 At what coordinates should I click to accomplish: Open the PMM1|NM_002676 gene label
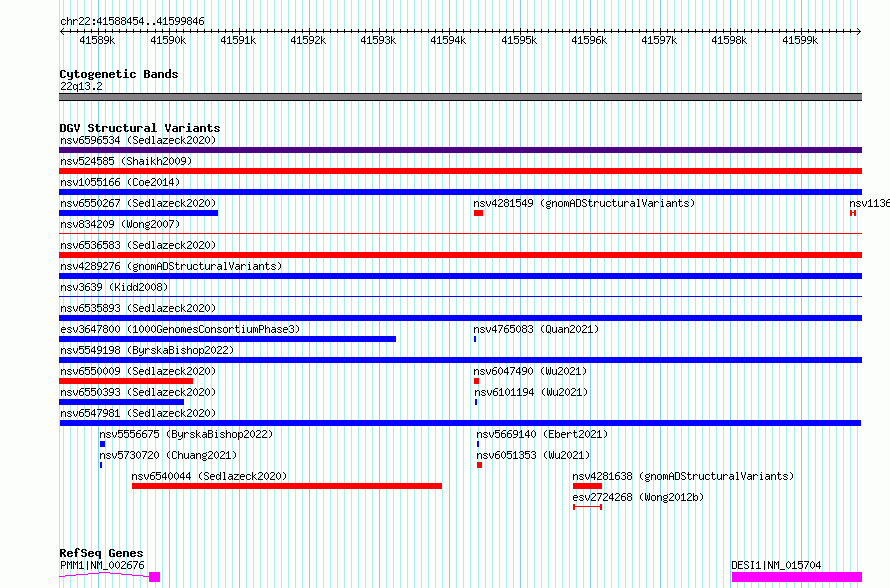tap(102, 565)
